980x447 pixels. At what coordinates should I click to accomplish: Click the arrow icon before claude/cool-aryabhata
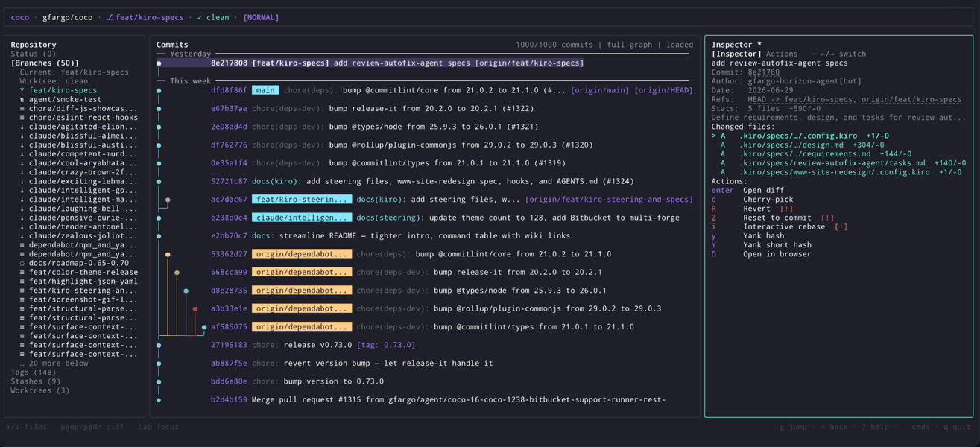click(x=22, y=163)
